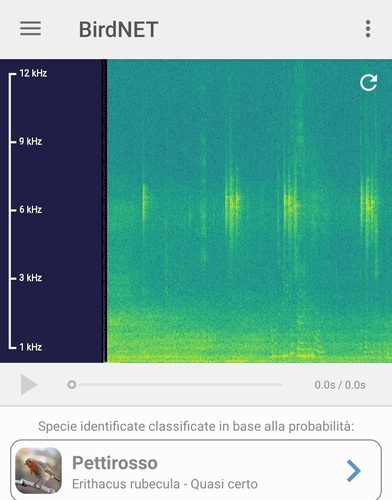The image size is (392, 500).
Task: Click the playback progress slider handle
Action: click(x=72, y=385)
